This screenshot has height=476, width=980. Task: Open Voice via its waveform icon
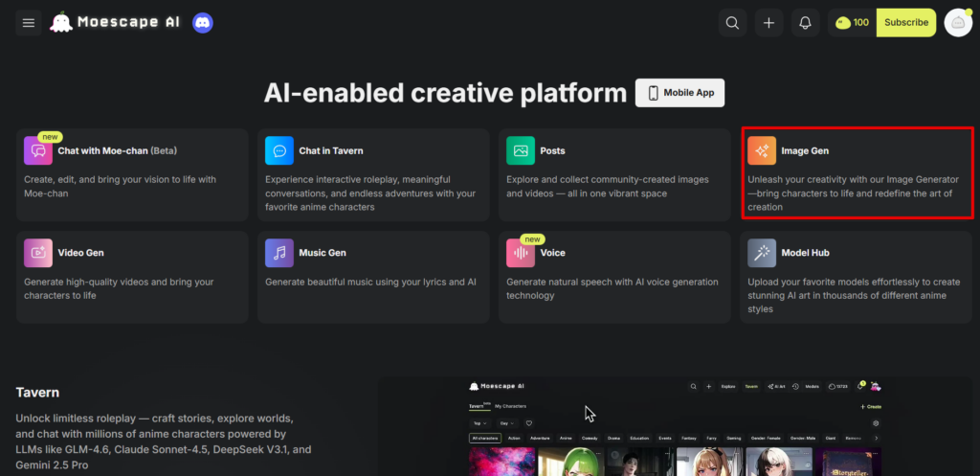click(x=521, y=253)
